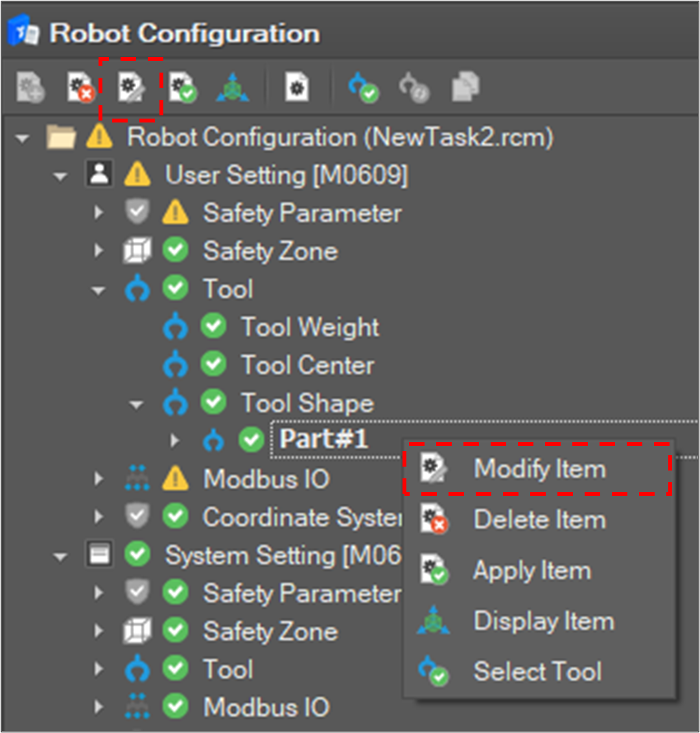Click the copy documents toolbar icon
This screenshot has height=733, width=700.
pos(465,88)
